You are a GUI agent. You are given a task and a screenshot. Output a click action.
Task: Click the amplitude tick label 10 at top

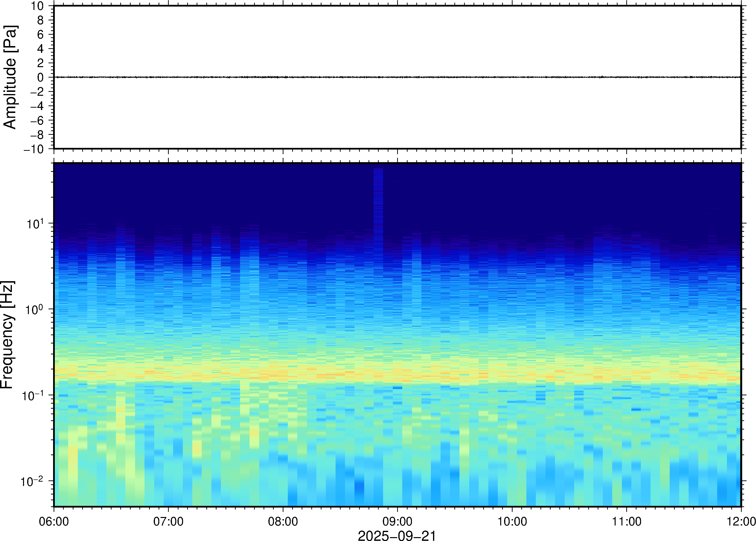pos(37,6)
